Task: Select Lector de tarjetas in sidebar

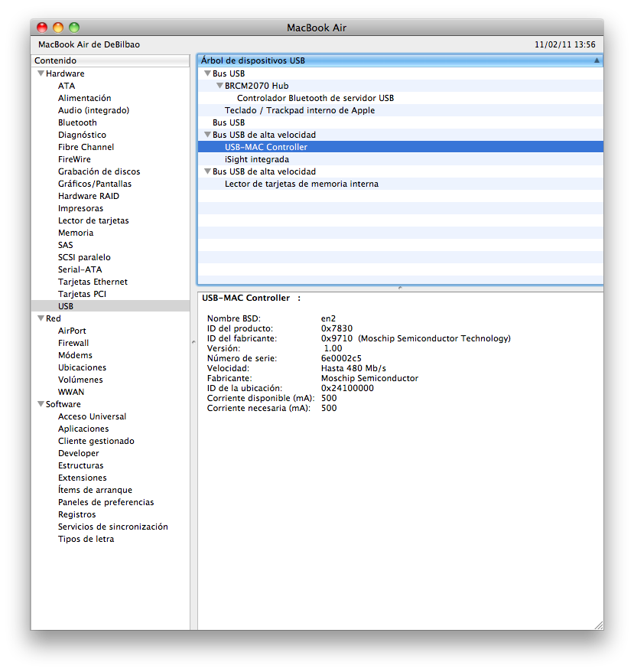Action: tap(93, 220)
